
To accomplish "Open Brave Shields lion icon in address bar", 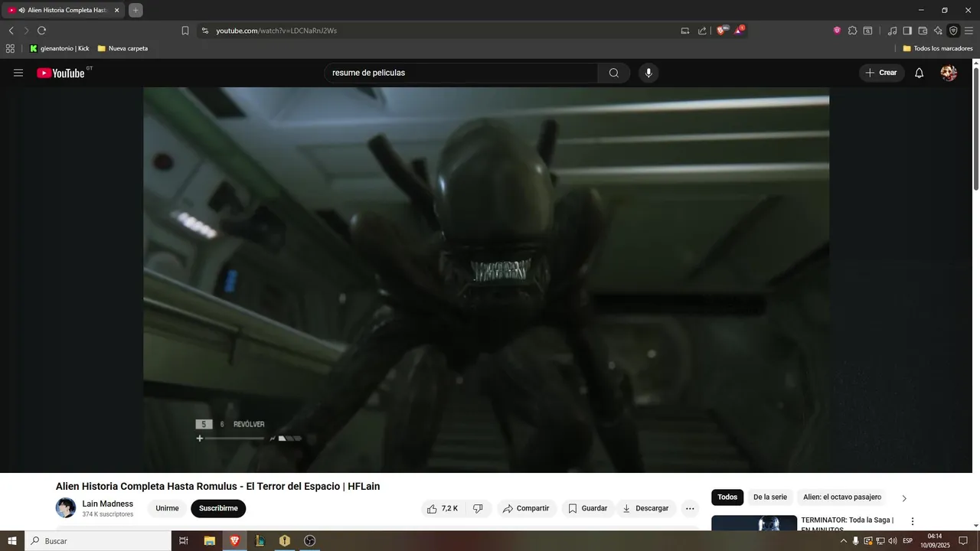I will click(x=721, y=31).
